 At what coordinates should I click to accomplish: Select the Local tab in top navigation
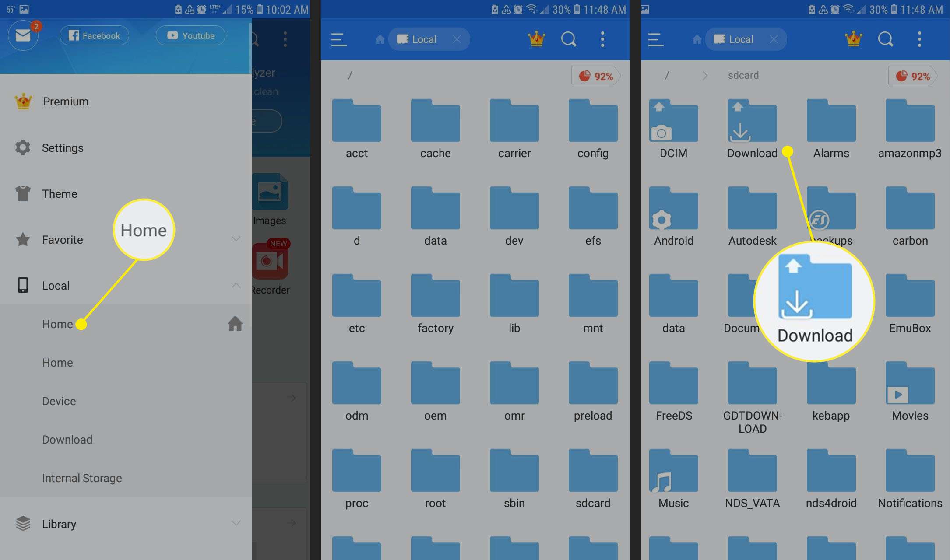tap(424, 39)
